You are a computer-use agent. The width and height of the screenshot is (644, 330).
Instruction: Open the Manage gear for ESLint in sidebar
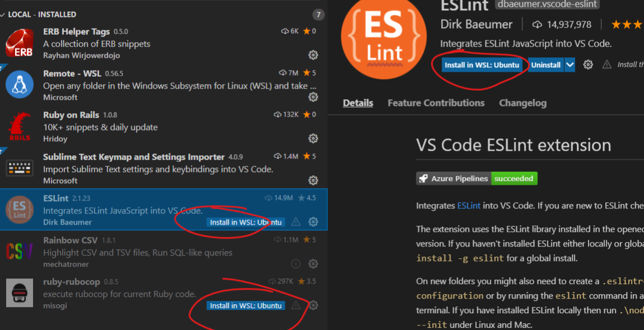(313, 221)
